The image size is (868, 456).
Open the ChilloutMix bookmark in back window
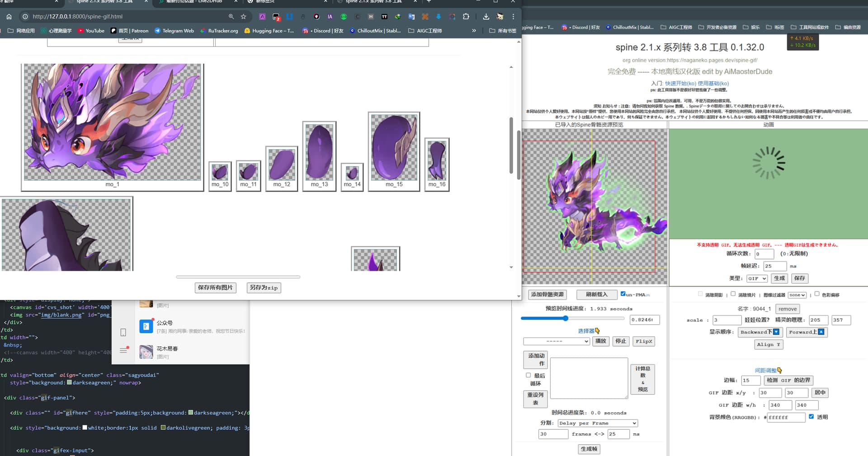[x=630, y=27]
